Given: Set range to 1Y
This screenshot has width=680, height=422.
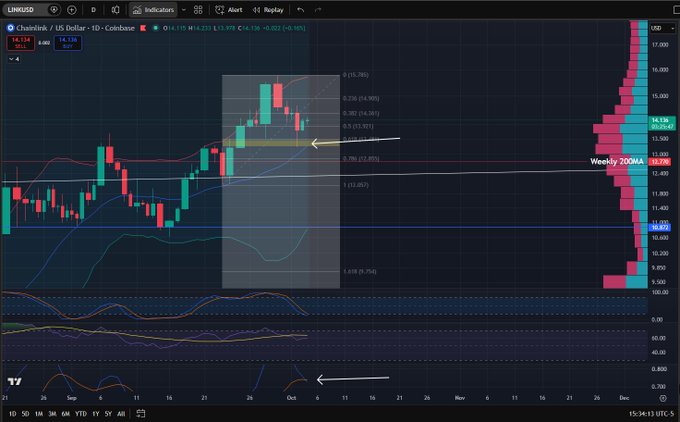Looking at the screenshot, I should click(x=95, y=414).
